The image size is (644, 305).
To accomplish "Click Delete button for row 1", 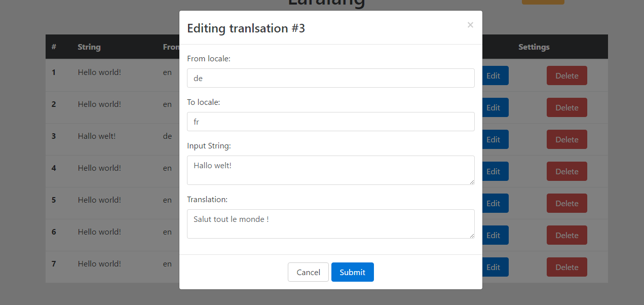I will [566, 75].
